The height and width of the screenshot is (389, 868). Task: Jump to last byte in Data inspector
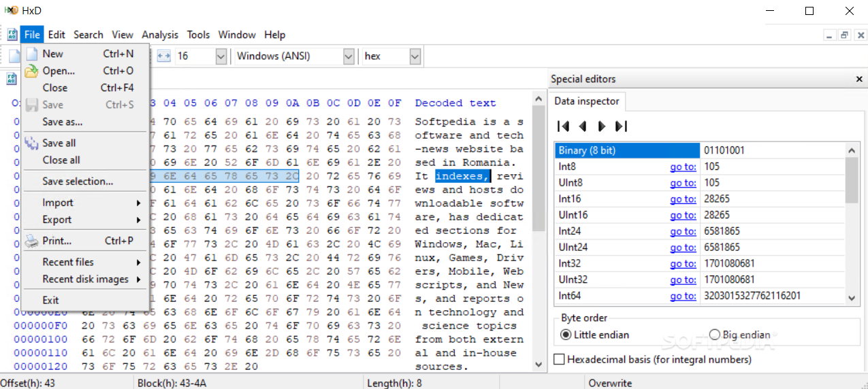[x=621, y=126]
